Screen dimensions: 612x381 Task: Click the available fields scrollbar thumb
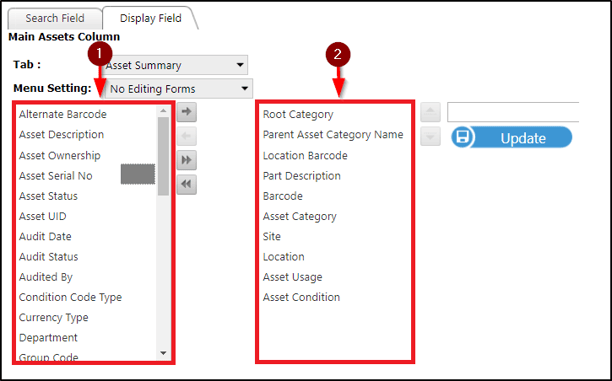point(163,156)
